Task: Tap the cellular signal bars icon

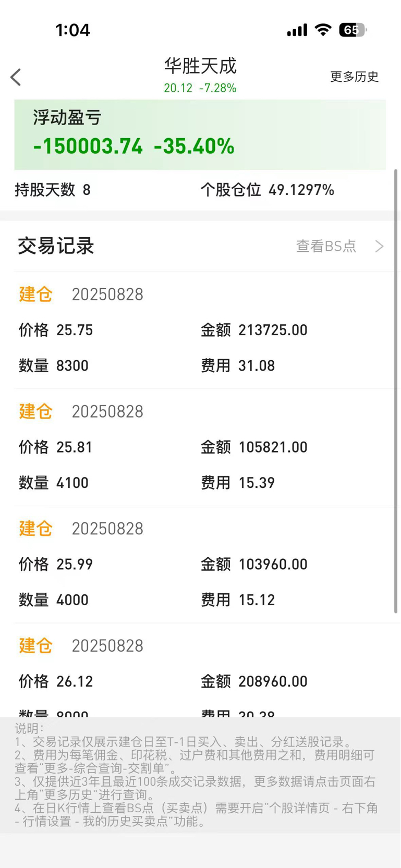Action: [297, 30]
